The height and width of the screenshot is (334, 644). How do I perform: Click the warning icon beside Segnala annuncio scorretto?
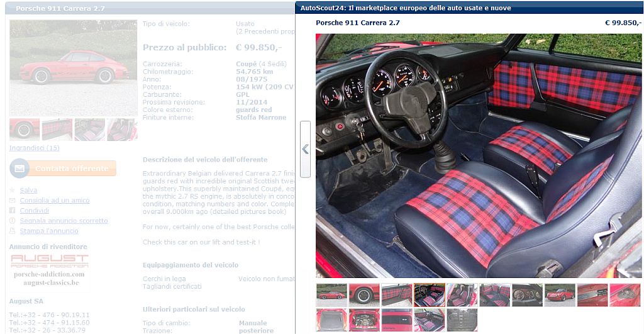13,221
